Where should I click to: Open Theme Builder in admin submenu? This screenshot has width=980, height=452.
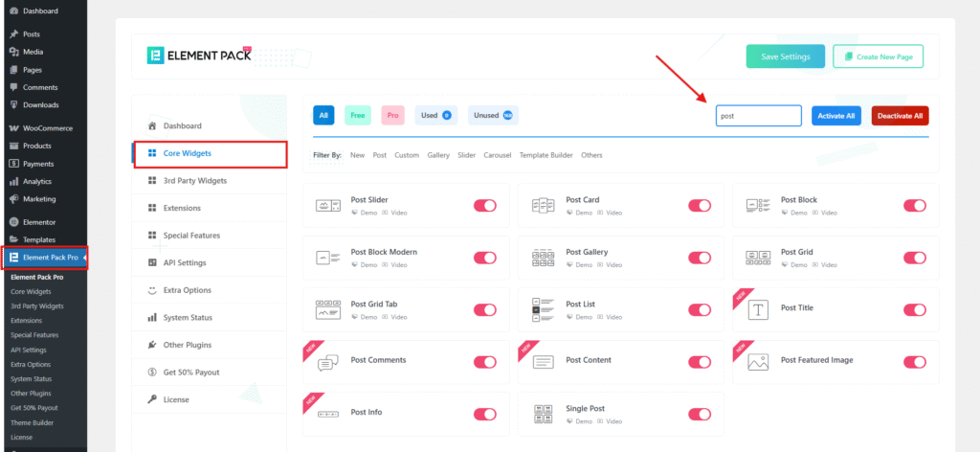point(32,422)
